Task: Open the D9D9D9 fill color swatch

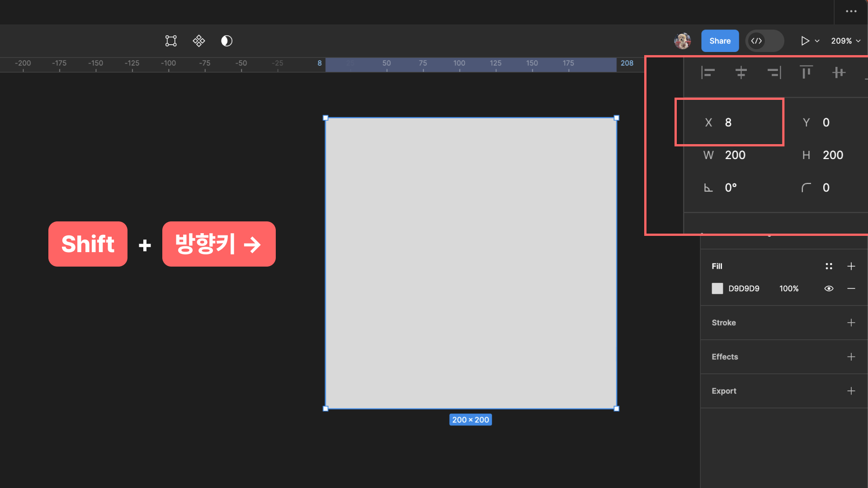Action: 717,288
